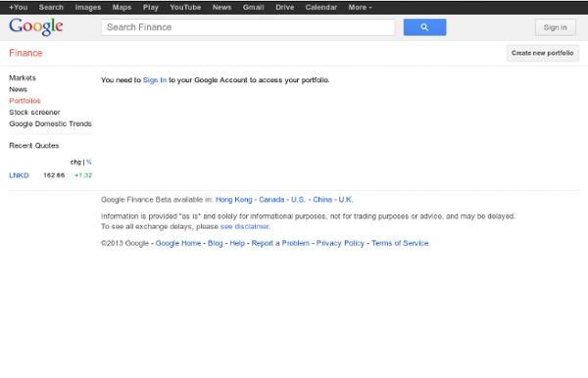Image resolution: width=588 pixels, height=378 pixels.
Task: Select Portfolios in the sidebar
Action: (x=24, y=101)
